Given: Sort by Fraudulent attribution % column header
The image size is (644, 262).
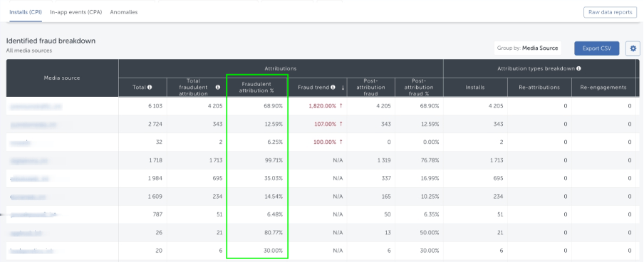Looking at the screenshot, I should click(x=257, y=87).
